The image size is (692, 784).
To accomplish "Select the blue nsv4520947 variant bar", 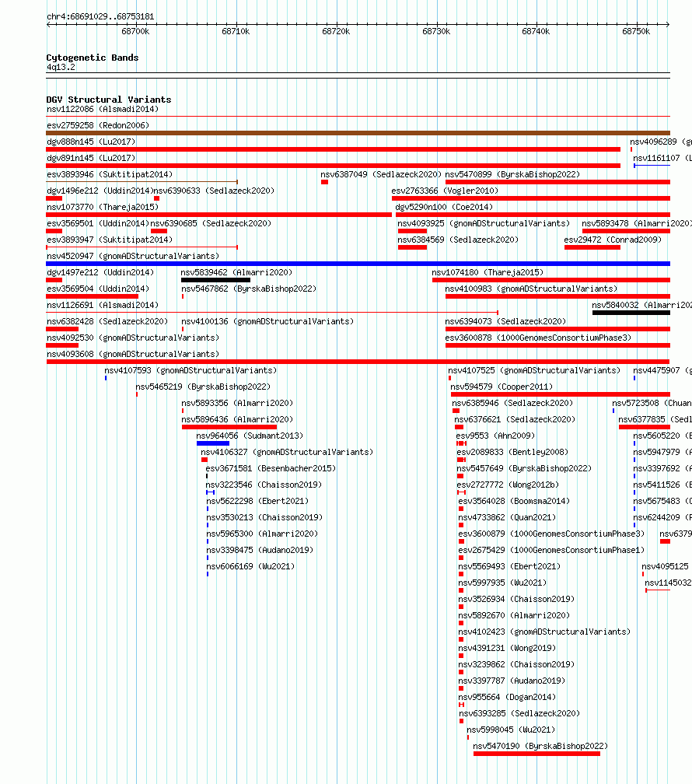I will tap(358, 264).
